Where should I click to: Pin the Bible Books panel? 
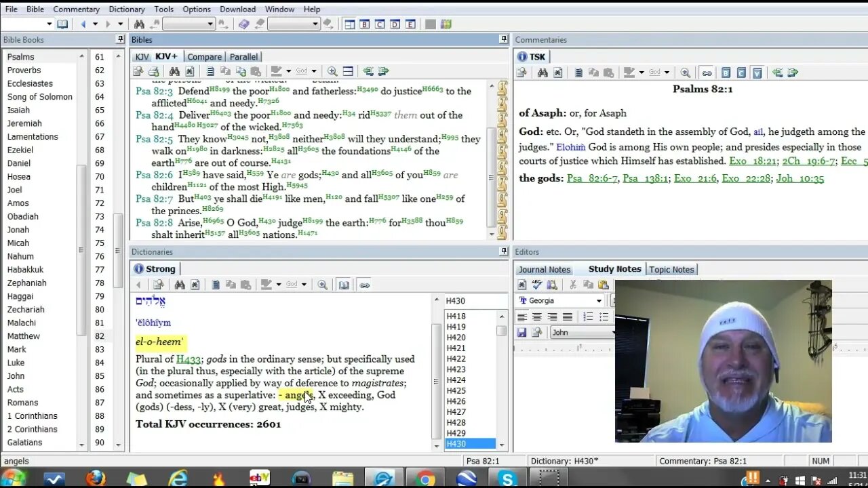click(120, 39)
